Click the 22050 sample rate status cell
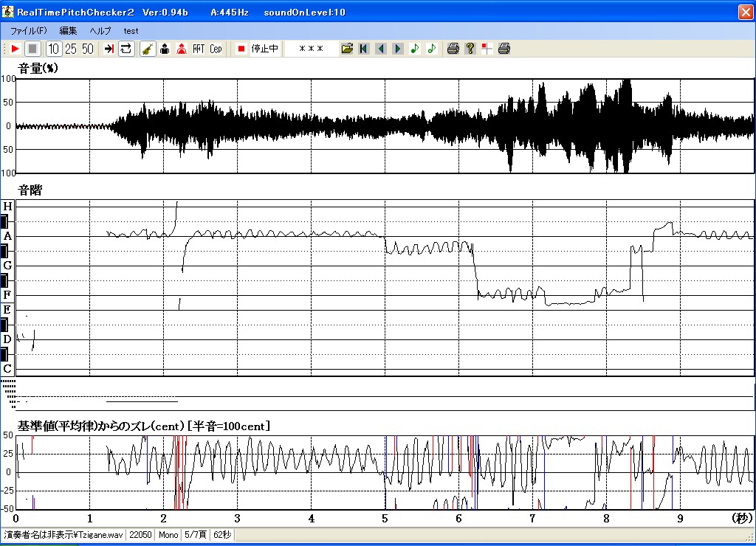This screenshot has height=546, width=756. [x=140, y=535]
